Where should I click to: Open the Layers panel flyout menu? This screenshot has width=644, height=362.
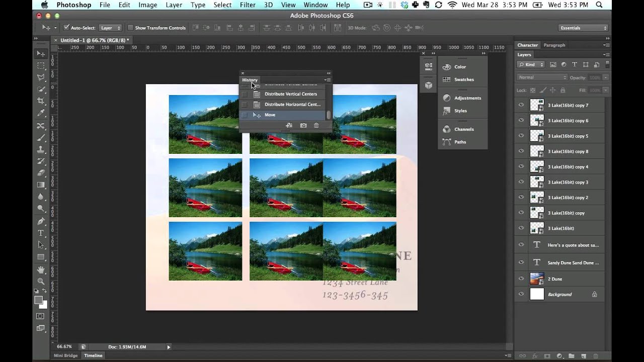click(x=607, y=54)
